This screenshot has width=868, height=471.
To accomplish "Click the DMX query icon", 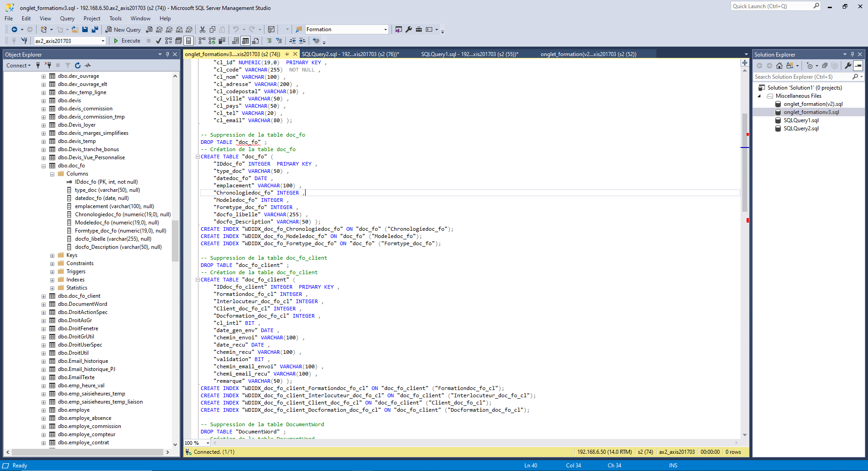I will click(169, 29).
